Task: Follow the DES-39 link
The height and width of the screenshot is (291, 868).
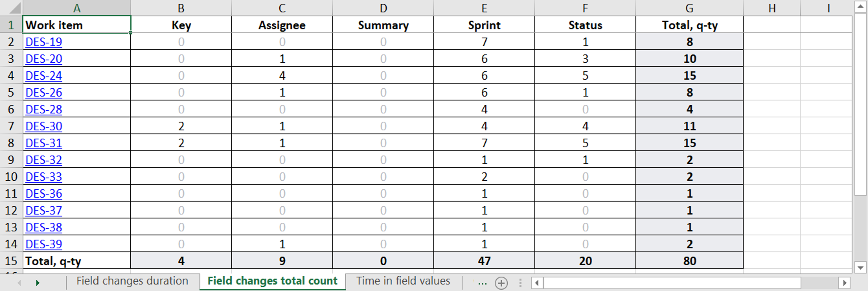Action: (43, 244)
